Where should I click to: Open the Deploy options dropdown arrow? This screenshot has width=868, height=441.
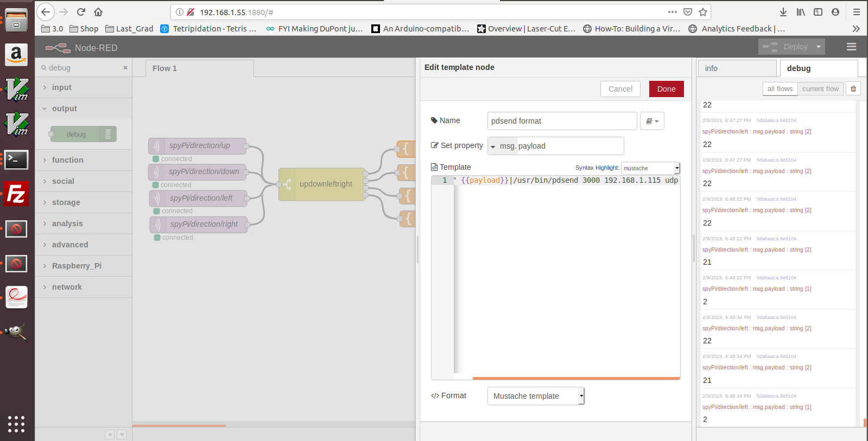819,47
